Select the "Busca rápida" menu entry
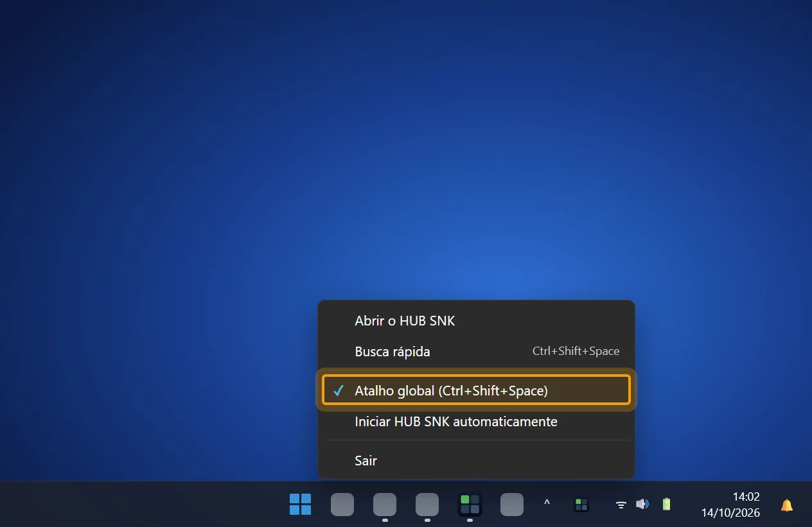 [x=476, y=352]
